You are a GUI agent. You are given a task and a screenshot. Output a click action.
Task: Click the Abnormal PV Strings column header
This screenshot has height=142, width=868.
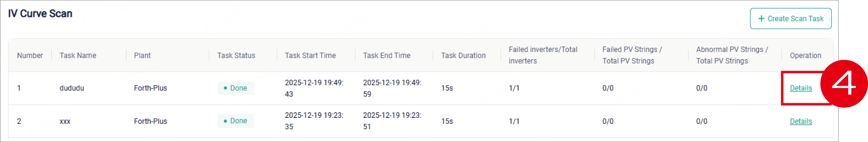(732, 55)
